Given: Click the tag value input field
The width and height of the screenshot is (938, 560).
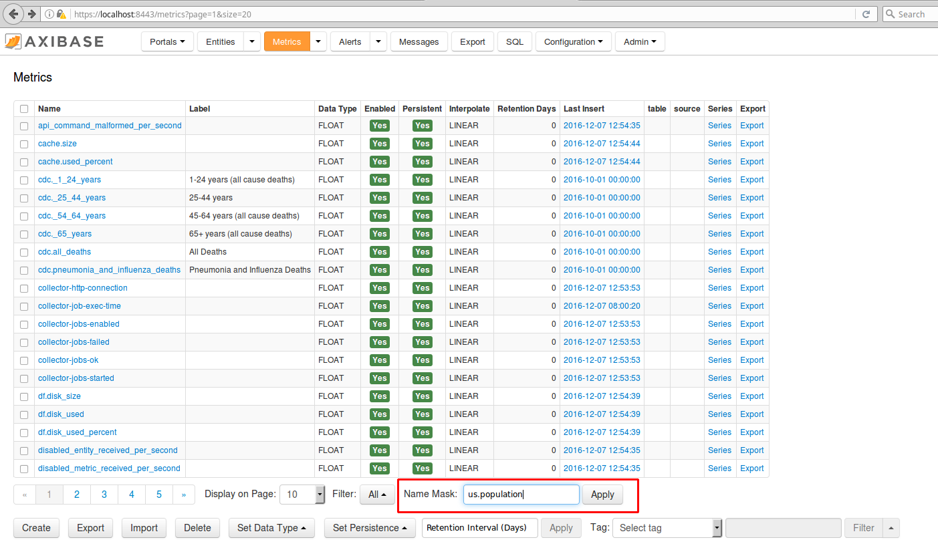Looking at the screenshot, I should [783, 528].
